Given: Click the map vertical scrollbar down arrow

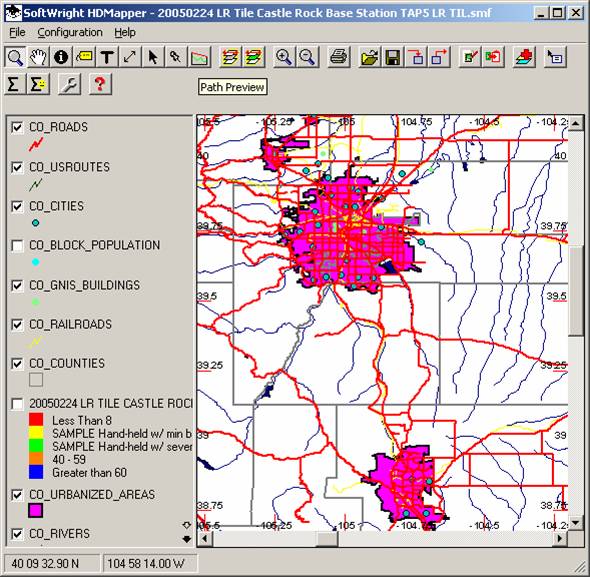Looking at the screenshot, I should coord(576,522).
